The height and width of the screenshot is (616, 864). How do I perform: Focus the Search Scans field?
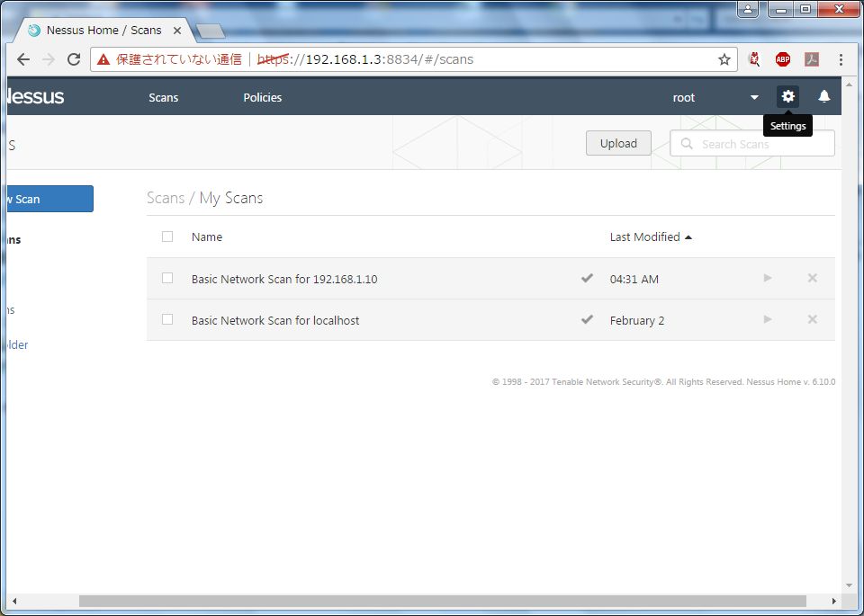(x=752, y=143)
